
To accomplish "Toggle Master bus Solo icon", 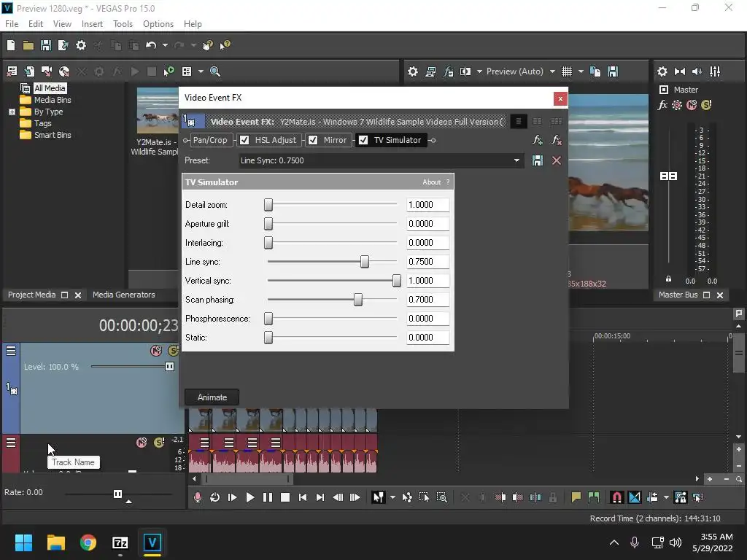I will coord(706,105).
